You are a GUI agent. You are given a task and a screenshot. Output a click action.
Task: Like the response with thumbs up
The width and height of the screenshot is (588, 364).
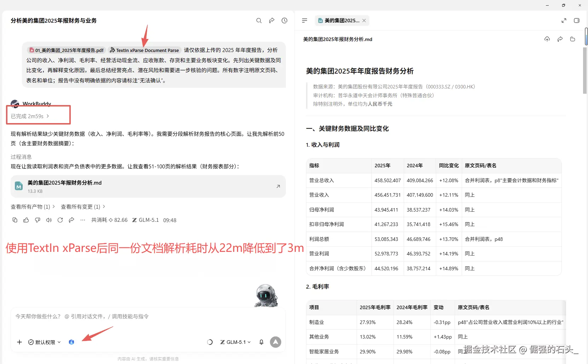pyautogui.click(x=26, y=220)
